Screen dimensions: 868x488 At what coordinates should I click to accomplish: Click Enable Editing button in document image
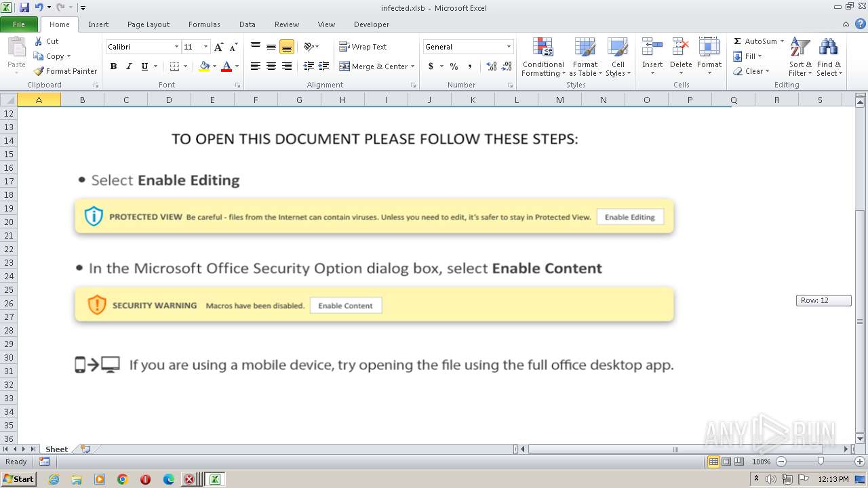[x=630, y=217]
